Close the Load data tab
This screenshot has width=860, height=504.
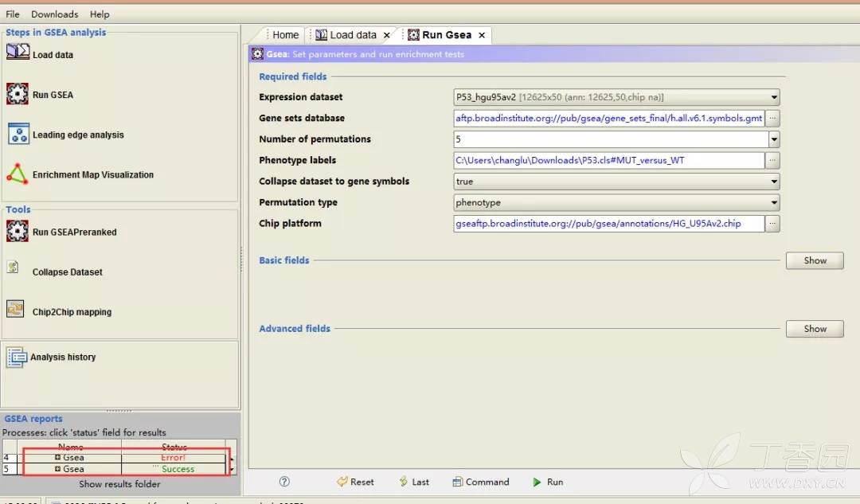coord(387,35)
